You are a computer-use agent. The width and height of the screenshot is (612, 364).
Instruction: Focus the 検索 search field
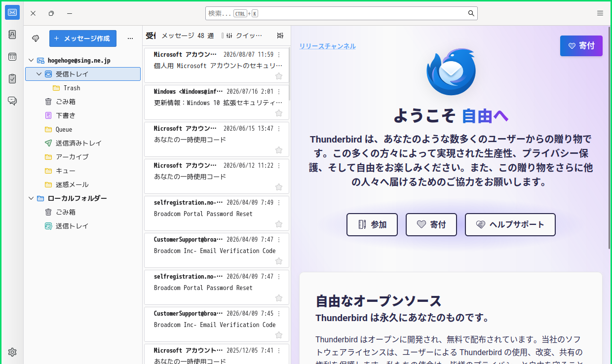tap(342, 13)
